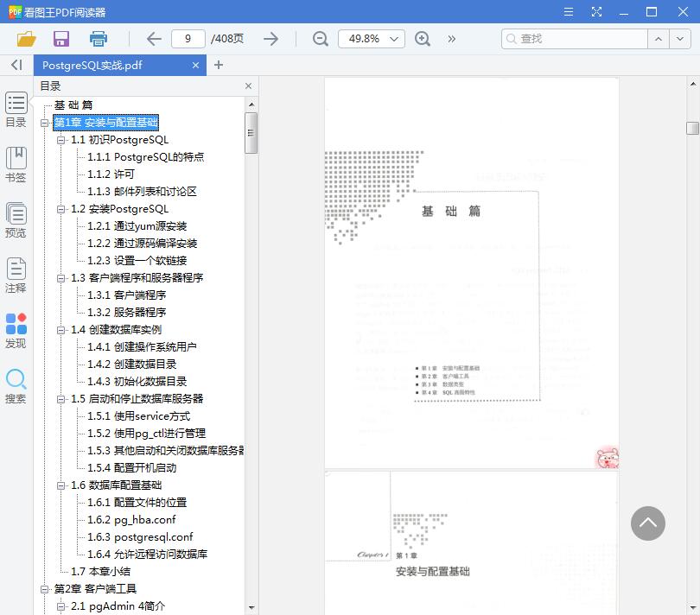Collapse the 1.5 启动和停止数据库服务器 node
700x615 pixels.
[x=60, y=399]
